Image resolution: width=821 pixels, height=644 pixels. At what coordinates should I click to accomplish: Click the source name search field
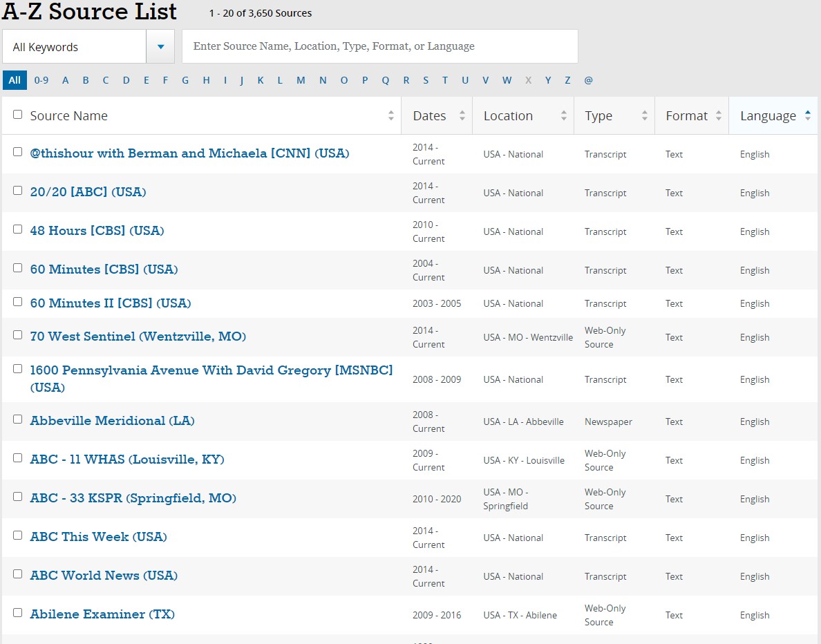(379, 47)
